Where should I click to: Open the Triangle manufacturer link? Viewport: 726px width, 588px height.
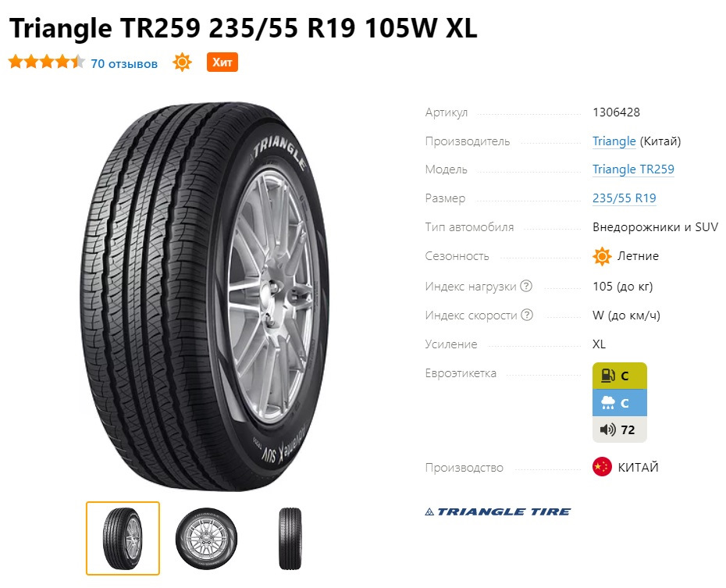(x=614, y=141)
